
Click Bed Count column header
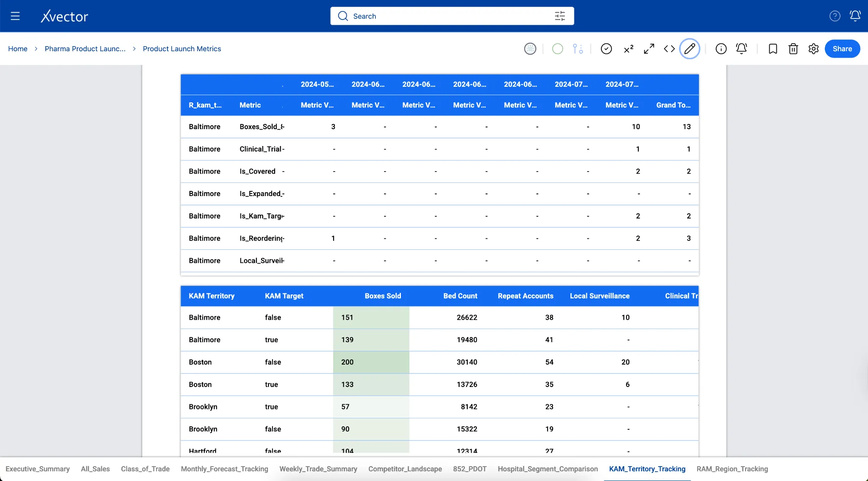click(x=460, y=296)
